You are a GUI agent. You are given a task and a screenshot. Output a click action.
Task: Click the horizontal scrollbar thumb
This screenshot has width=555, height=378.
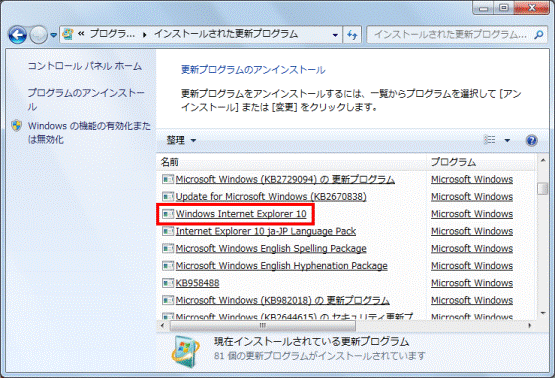[x=262, y=325]
